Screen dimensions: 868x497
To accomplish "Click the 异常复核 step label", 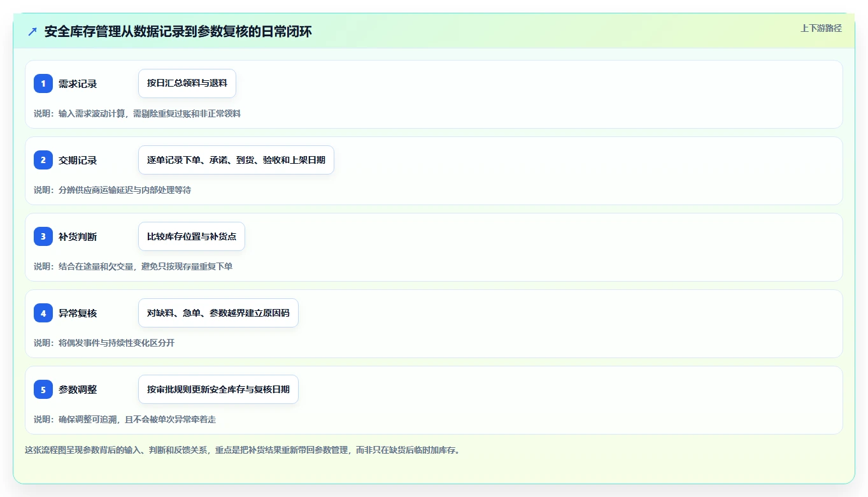I will [x=78, y=313].
